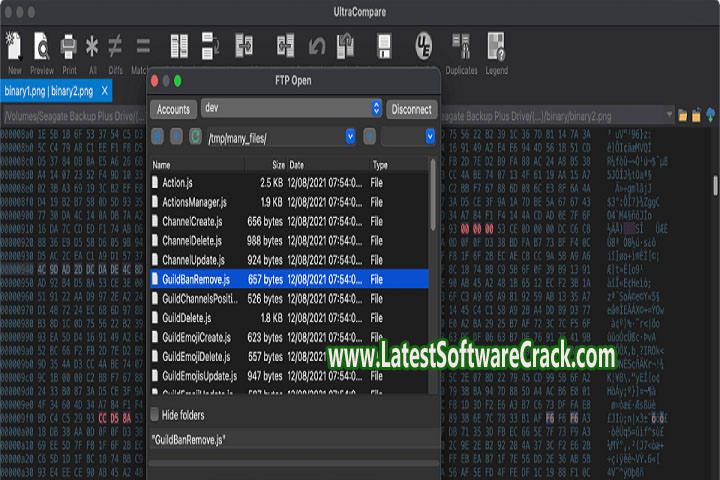The width and height of the screenshot is (720, 480).
Task: Go up one FTP directory icon
Action: point(176,136)
